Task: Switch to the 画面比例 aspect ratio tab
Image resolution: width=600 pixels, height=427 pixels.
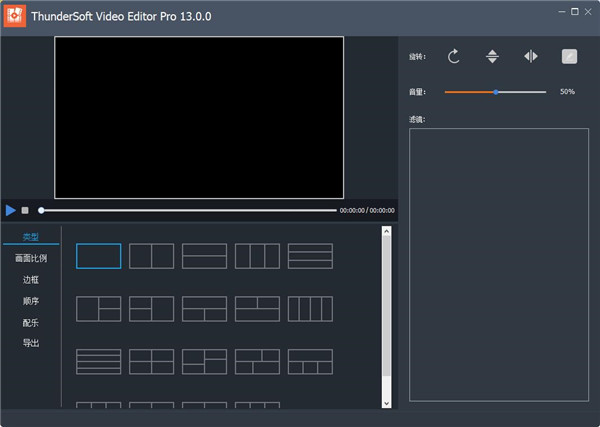Action: [x=30, y=258]
